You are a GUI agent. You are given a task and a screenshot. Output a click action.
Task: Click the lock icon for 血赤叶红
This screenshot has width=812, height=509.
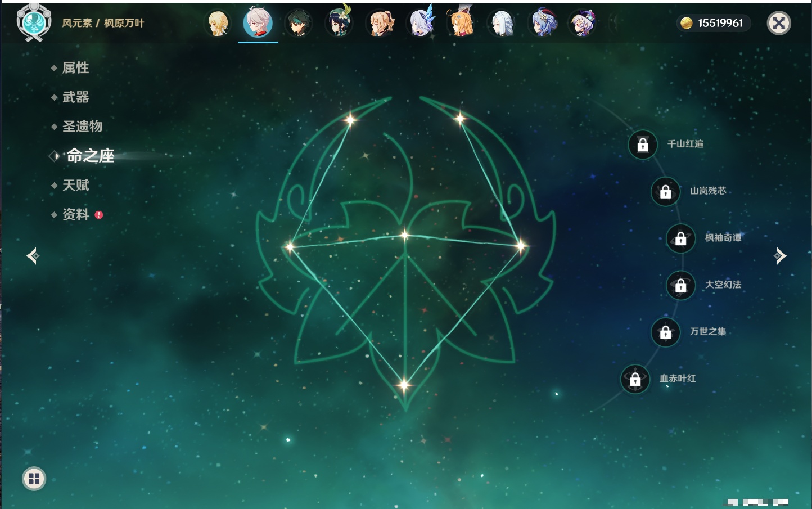(x=635, y=380)
